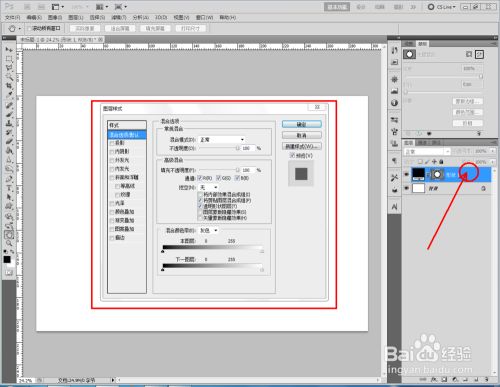Click the 不透明度 slider in Layer Style dialog
The image size is (500, 387).
(219, 148)
